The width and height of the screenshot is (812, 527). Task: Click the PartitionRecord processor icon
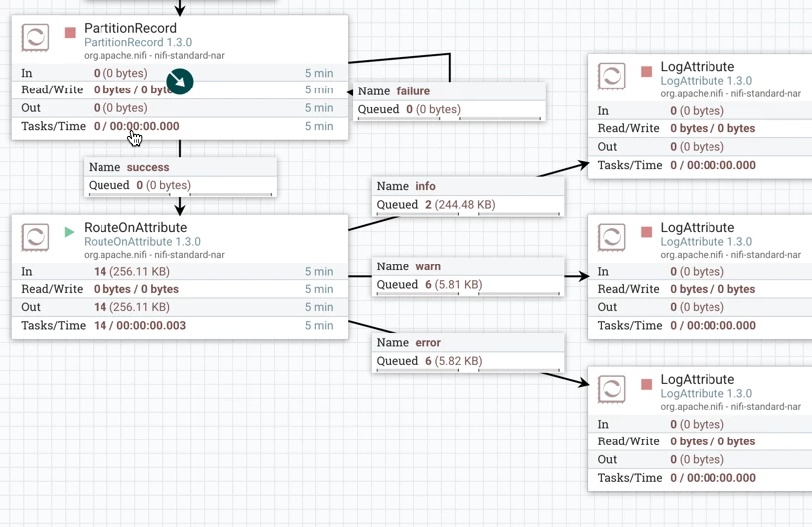[x=35, y=37]
